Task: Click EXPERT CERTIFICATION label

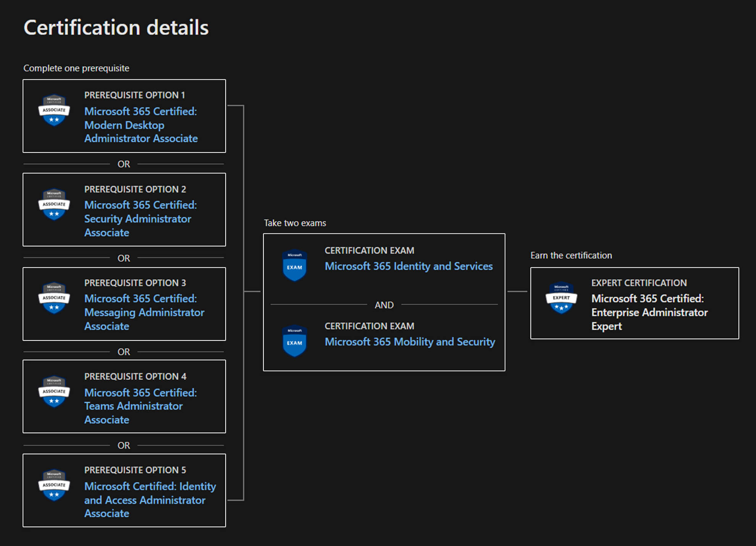Action: pyautogui.click(x=639, y=283)
